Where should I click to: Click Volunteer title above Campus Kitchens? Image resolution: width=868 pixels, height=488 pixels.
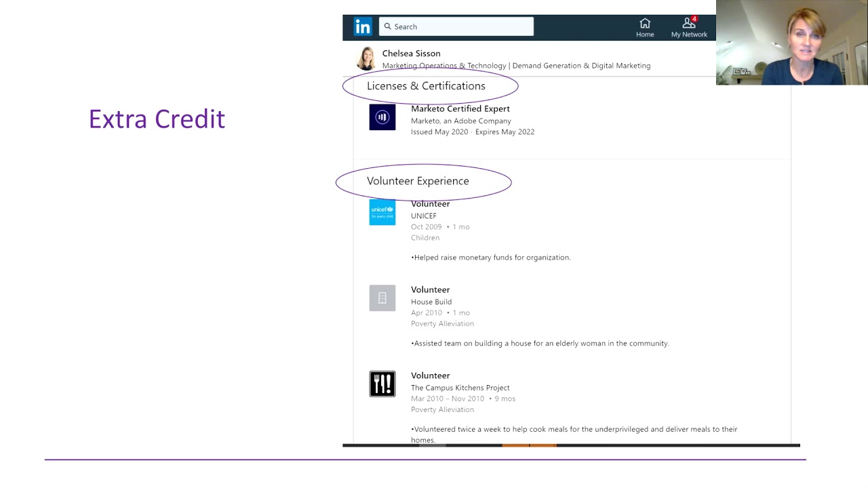430,375
